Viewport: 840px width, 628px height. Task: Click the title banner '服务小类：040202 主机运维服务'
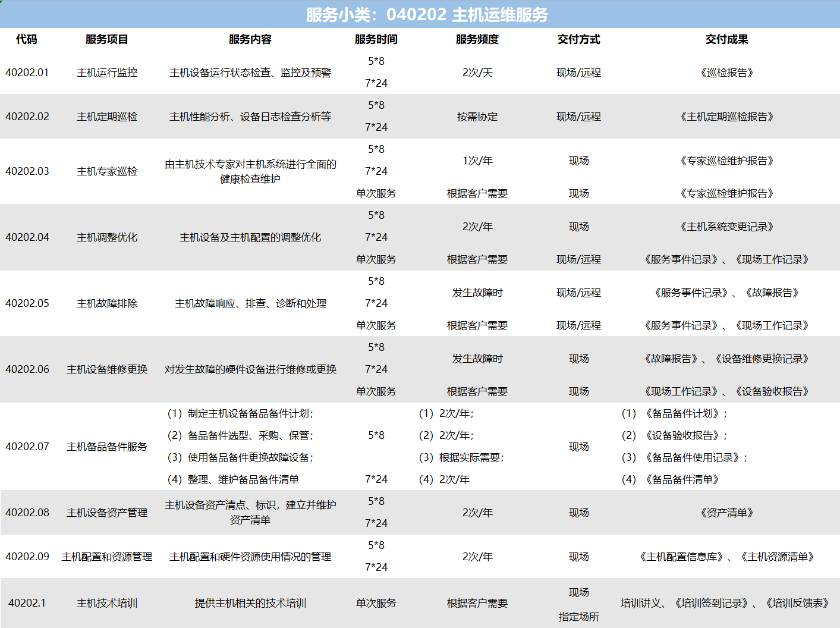click(x=426, y=14)
